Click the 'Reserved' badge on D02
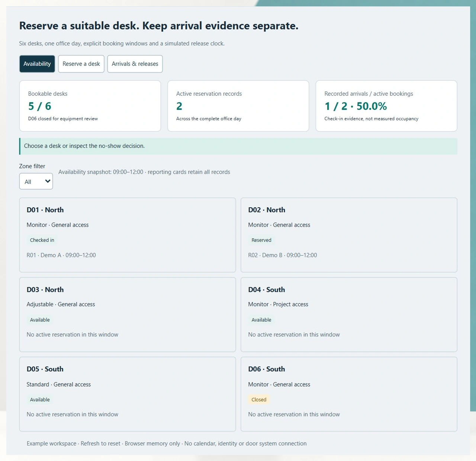476x461 pixels. click(x=261, y=240)
